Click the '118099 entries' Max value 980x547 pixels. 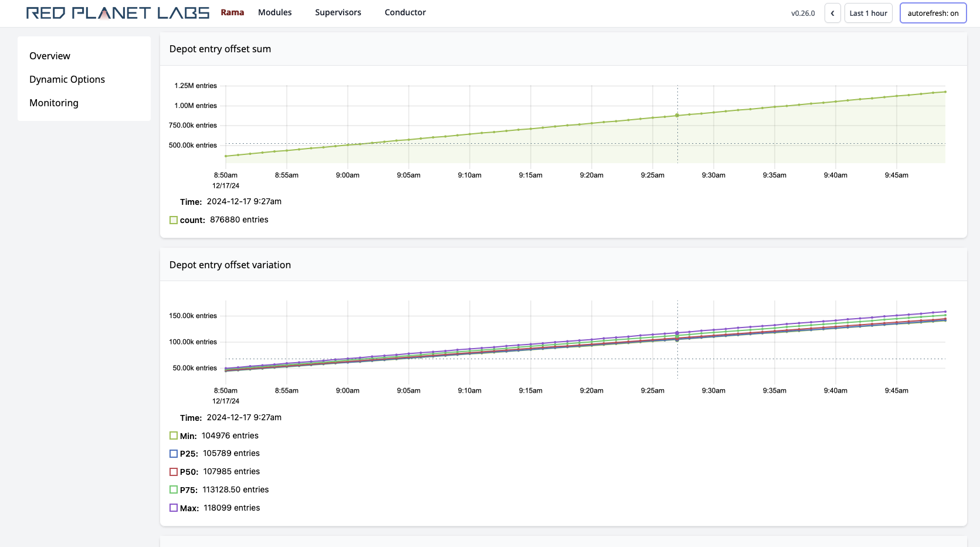(x=232, y=508)
